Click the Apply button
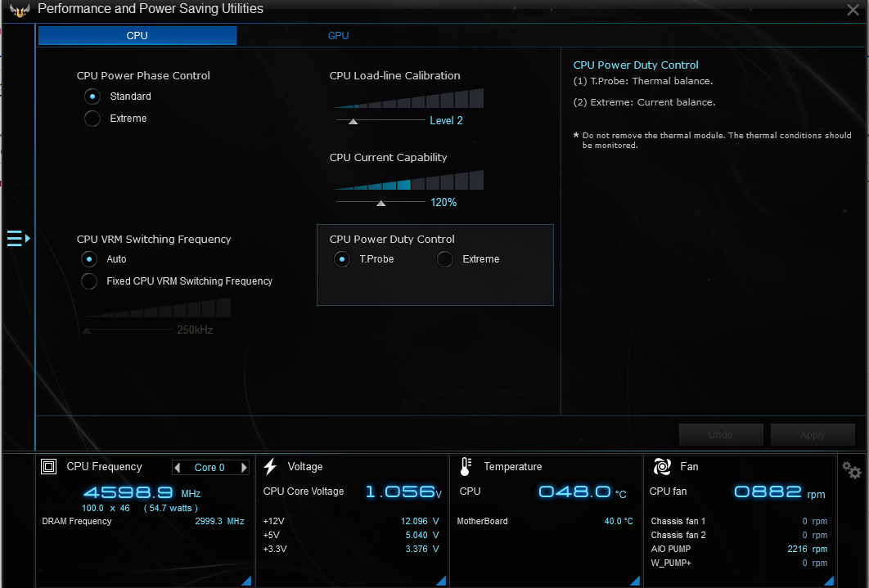869x588 pixels. pos(813,434)
